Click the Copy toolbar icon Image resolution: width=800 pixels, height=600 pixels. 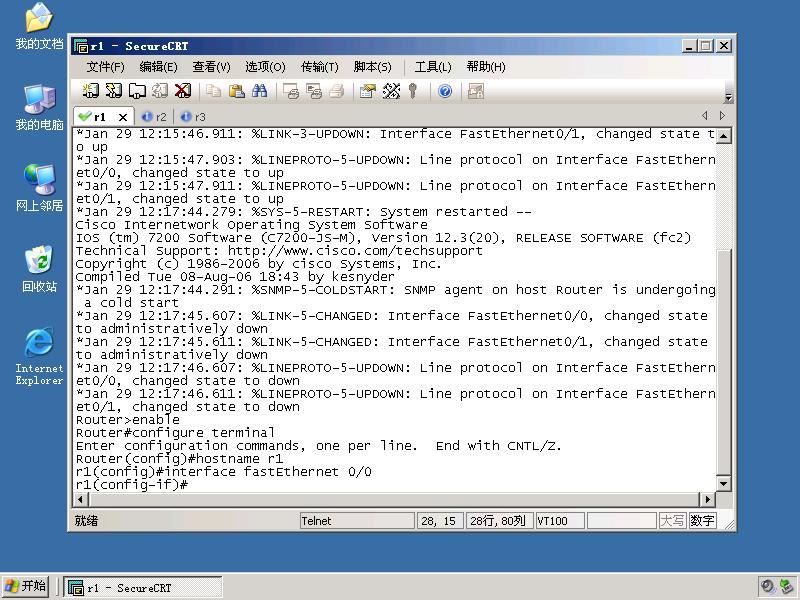[x=213, y=91]
